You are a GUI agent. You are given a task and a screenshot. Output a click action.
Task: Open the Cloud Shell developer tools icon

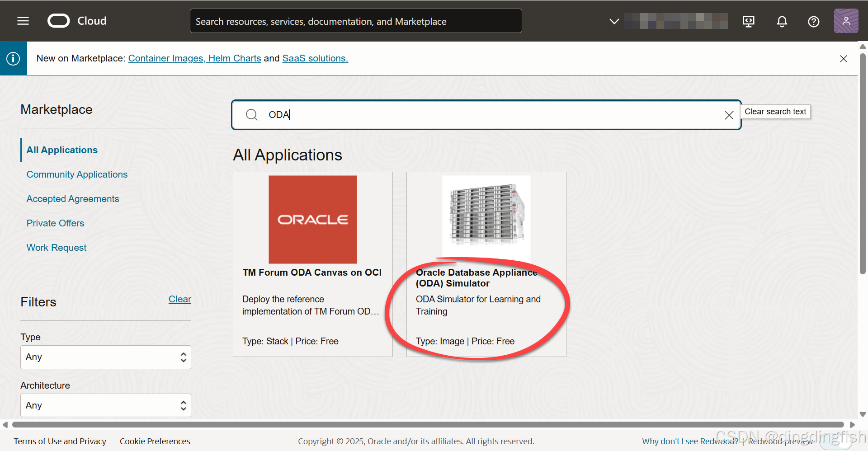click(x=749, y=21)
